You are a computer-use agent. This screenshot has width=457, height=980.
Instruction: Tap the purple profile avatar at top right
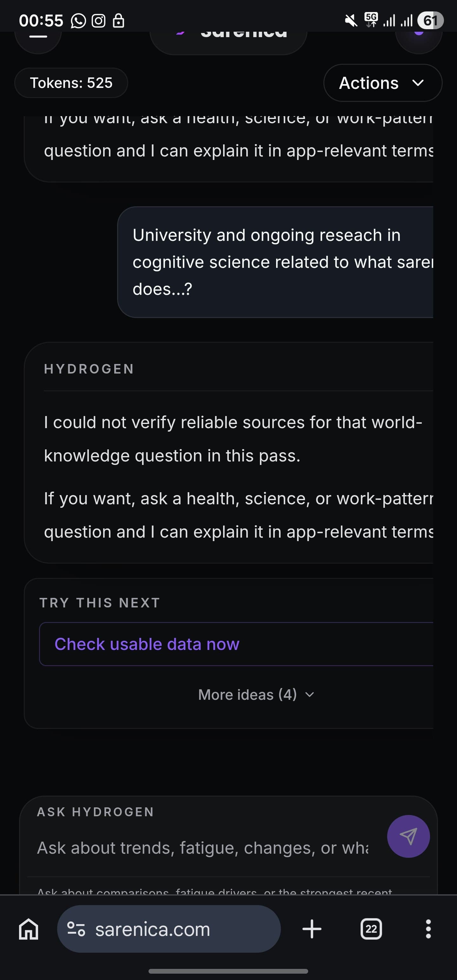click(x=419, y=34)
